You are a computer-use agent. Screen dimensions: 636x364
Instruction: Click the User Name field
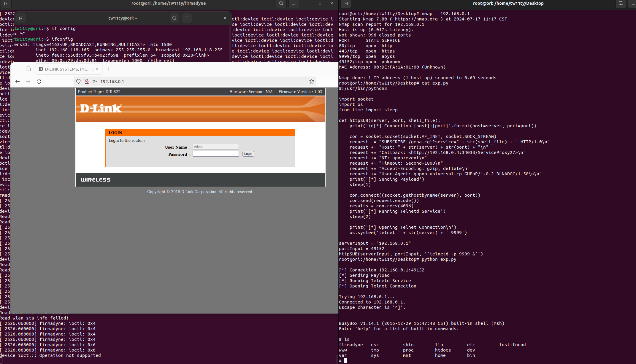tap(215, 147)
